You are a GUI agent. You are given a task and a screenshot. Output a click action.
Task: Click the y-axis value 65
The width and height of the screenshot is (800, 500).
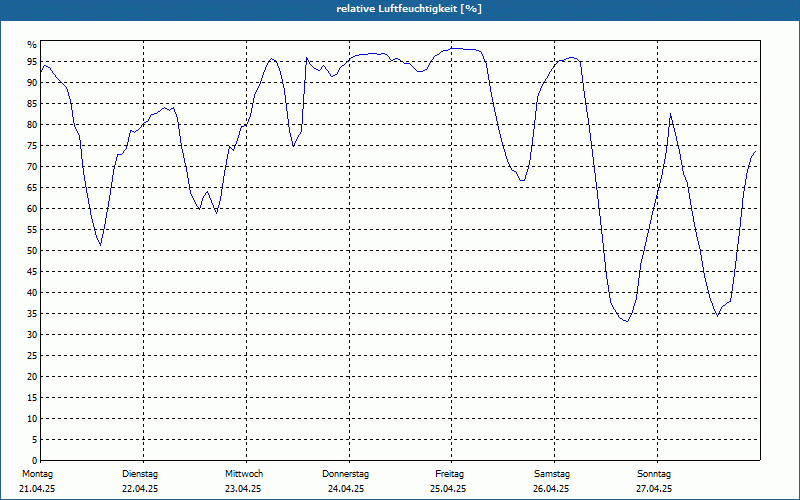[32, 188]
